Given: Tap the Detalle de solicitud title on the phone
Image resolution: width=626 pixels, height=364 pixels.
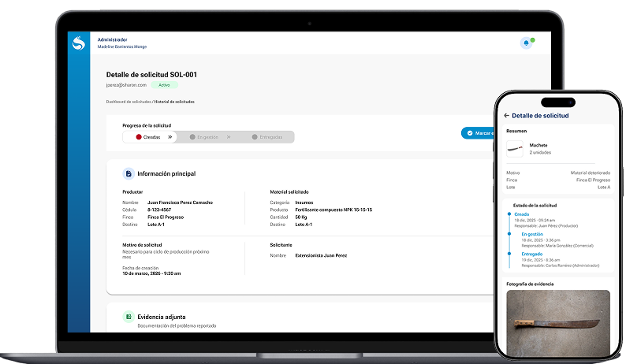Looking at the screenshot, I should (540, 116).
